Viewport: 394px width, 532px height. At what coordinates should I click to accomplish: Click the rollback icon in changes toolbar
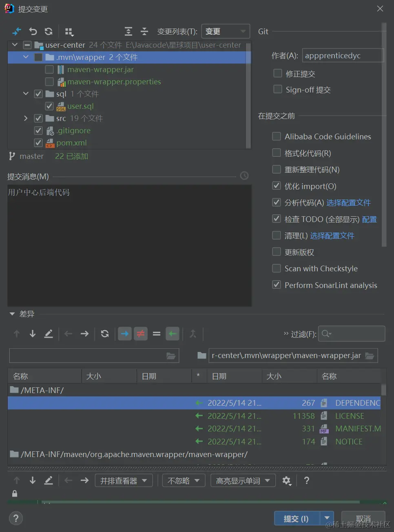[x=33, y=31]
